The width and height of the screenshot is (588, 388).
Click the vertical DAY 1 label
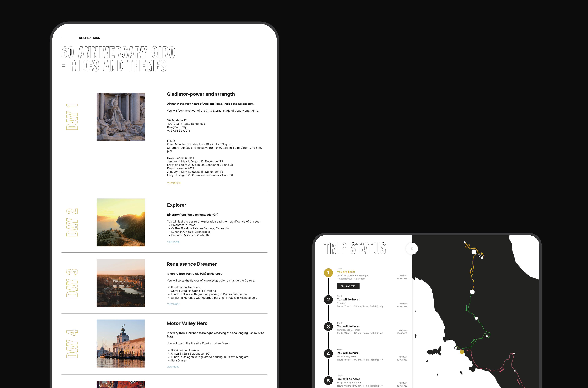(72, 117)
